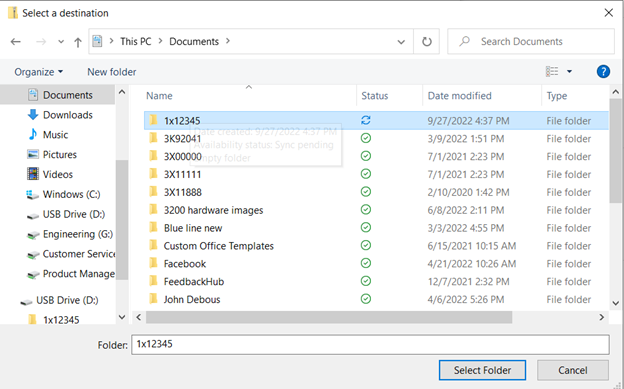
Task: Click the folder icon of FeedbackHub
Action: 153,281
